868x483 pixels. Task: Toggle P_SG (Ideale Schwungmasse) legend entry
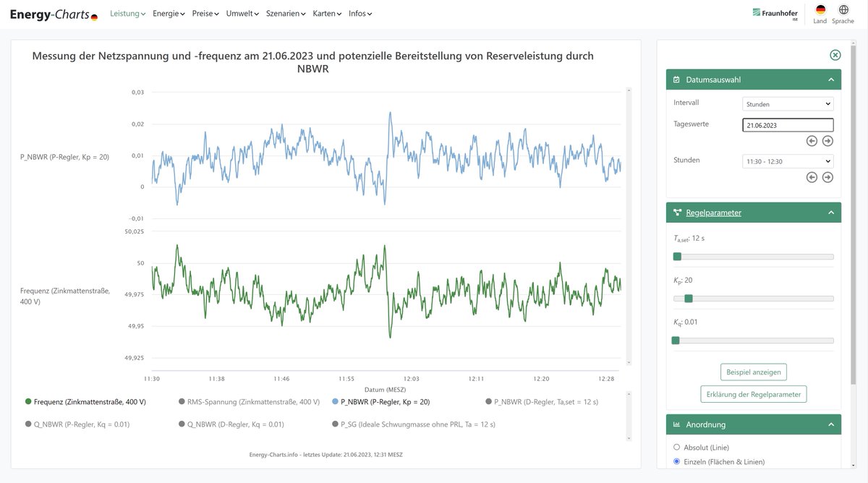pos(413,424)
